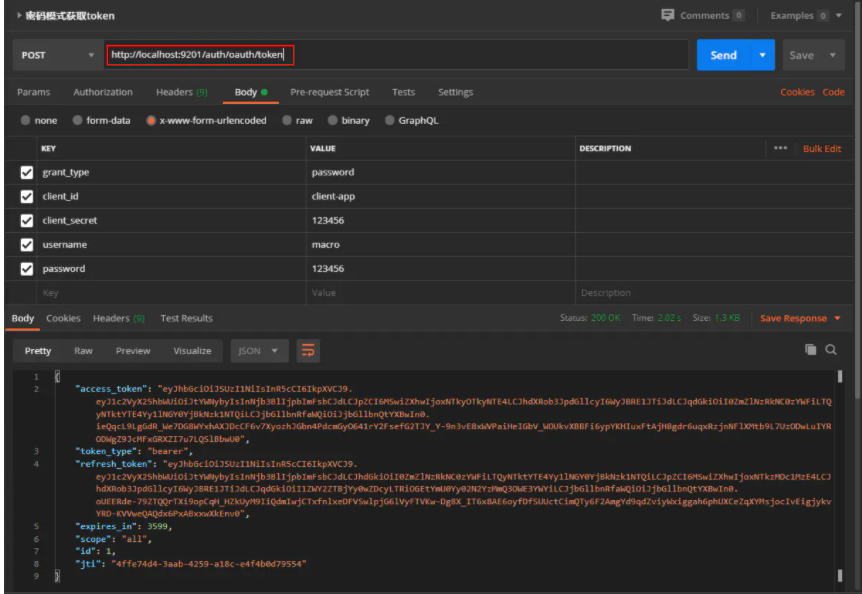The image size is (862, 594).
Task: Open the JSON format dropdown
Action: 259,351
